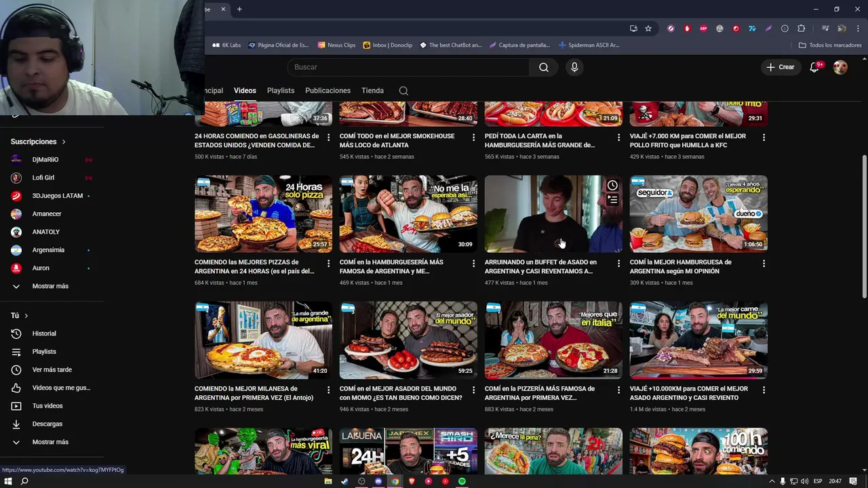Screen dimensions: 868x488
Task: Open the YouTube notifications bell
Action: pyautogui.click(x=814, y=67)
